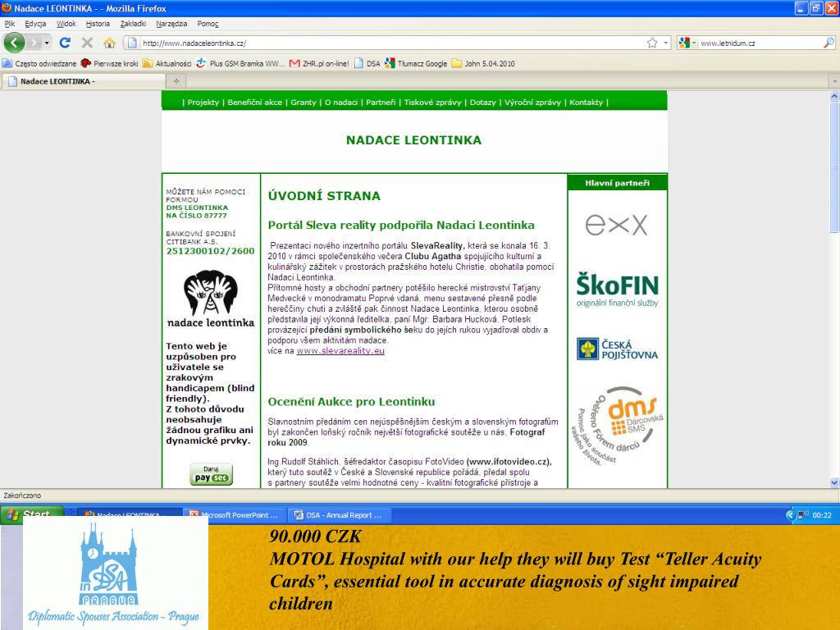Viewport: 840px width, 630px height.
Task: Open the list all tabs dropdown
Action: click(834, 81)
